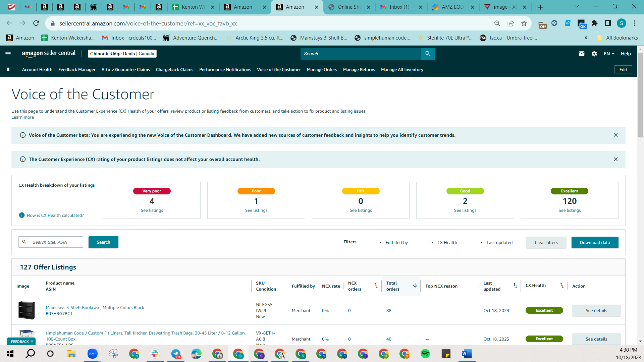Reload the page with browser refresh button
Screen dimensions: 644x362
[x=36, y=23]
